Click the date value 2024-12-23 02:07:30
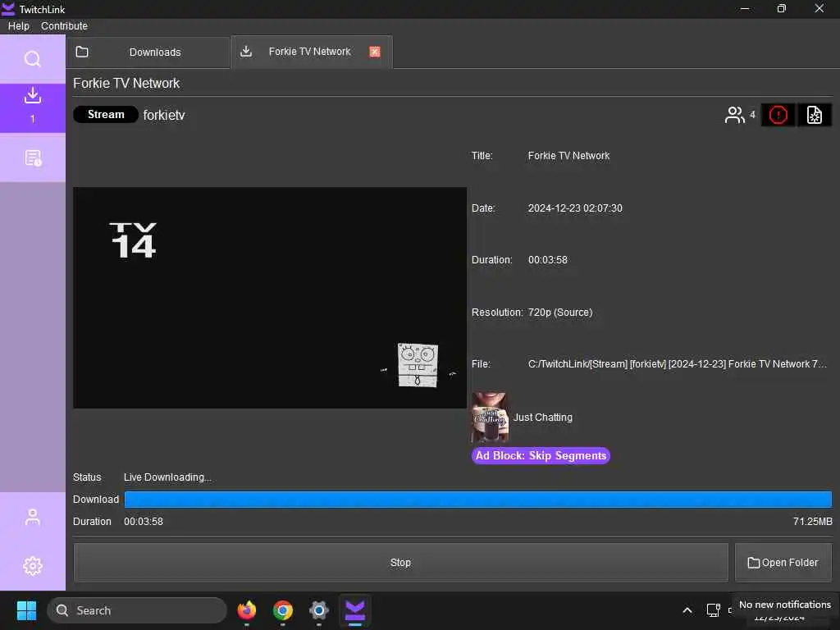 [575, 208]
